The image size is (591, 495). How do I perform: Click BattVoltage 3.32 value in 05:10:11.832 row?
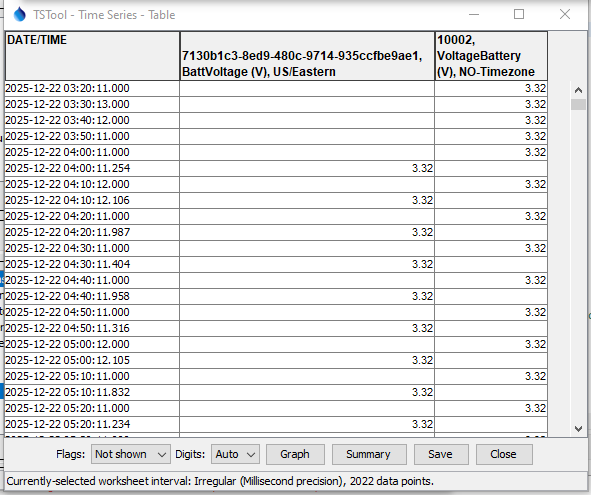tap(307, 393)
